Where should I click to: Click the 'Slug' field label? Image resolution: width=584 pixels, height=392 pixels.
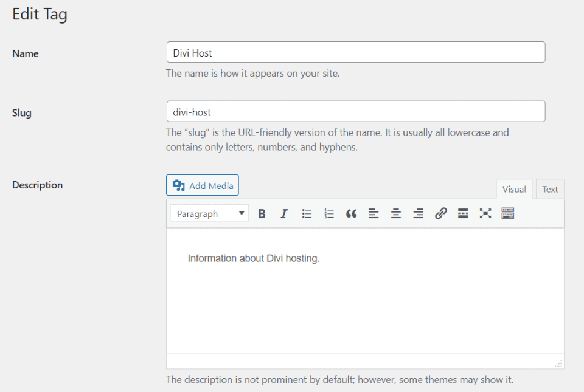click(x=22, y=112)
